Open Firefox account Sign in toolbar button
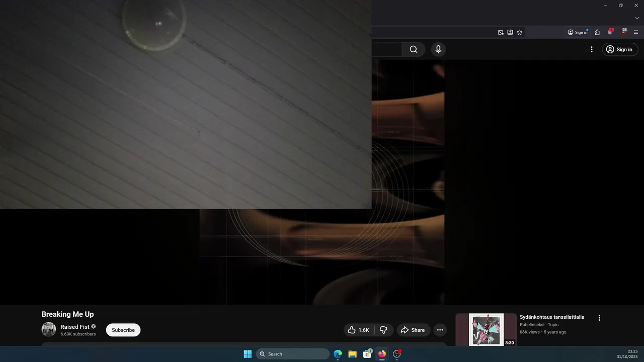The width and height of the screenshot is (644, 362). [578, 32]
